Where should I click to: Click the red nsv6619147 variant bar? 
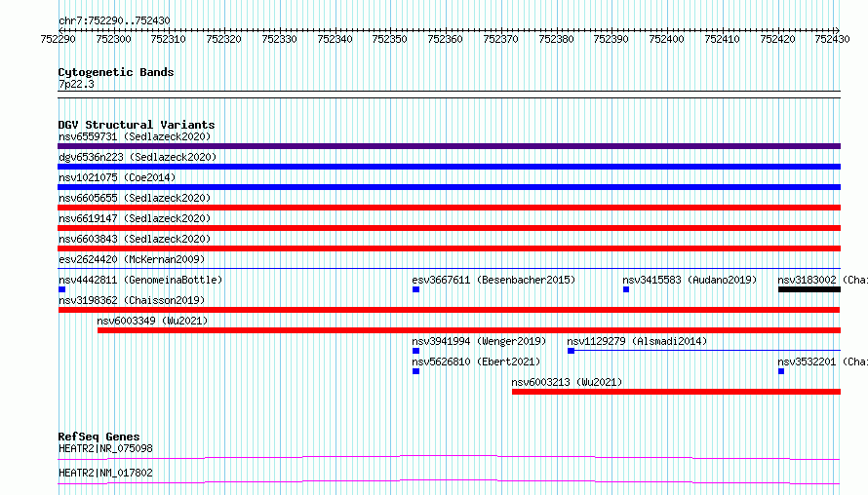point(449,228)
